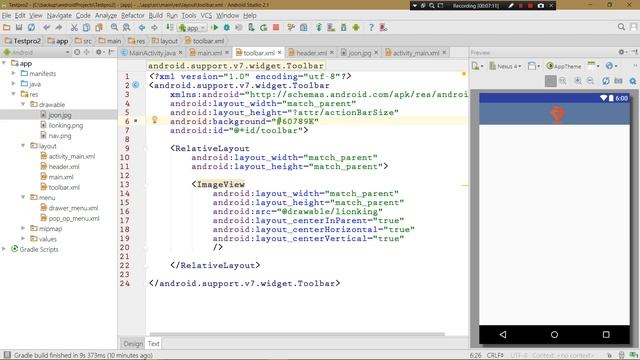Viewport: 640px width, 360px height.
Task: Open the Android SDK Manager icon
Action: (344, 28)
